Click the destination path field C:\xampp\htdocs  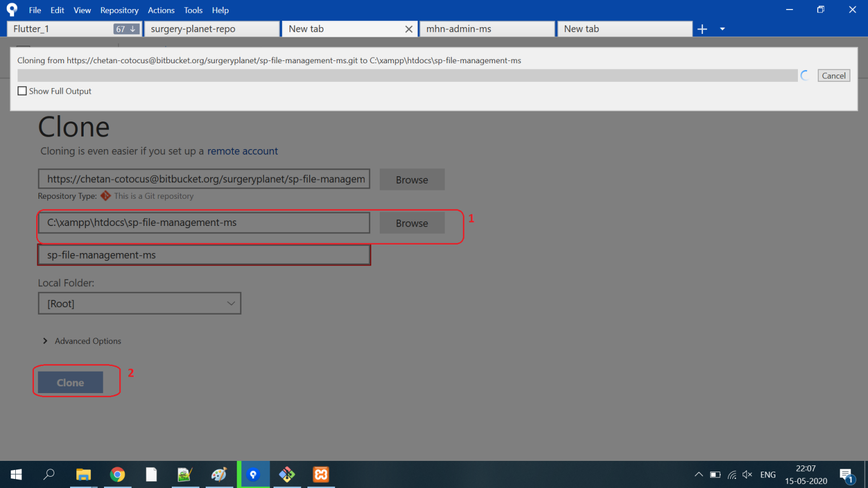point(204,223)
